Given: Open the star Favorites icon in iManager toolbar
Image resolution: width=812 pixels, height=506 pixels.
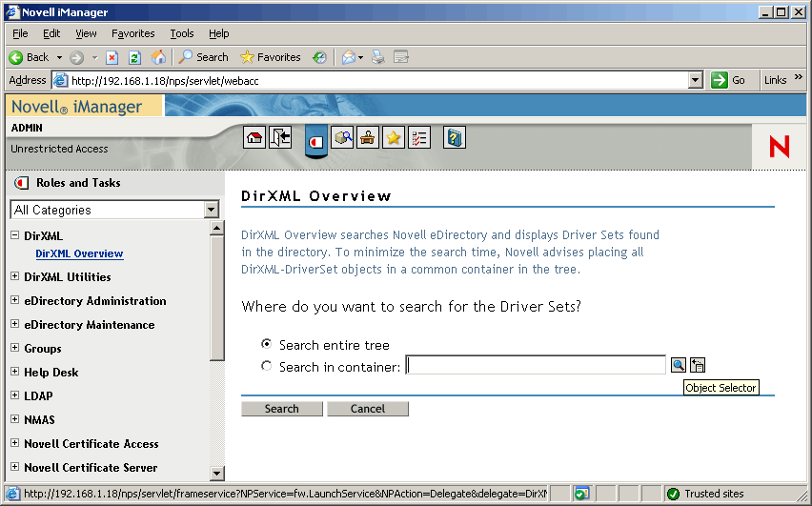Looking at the screenshot, I should click(x=394, y=138).
